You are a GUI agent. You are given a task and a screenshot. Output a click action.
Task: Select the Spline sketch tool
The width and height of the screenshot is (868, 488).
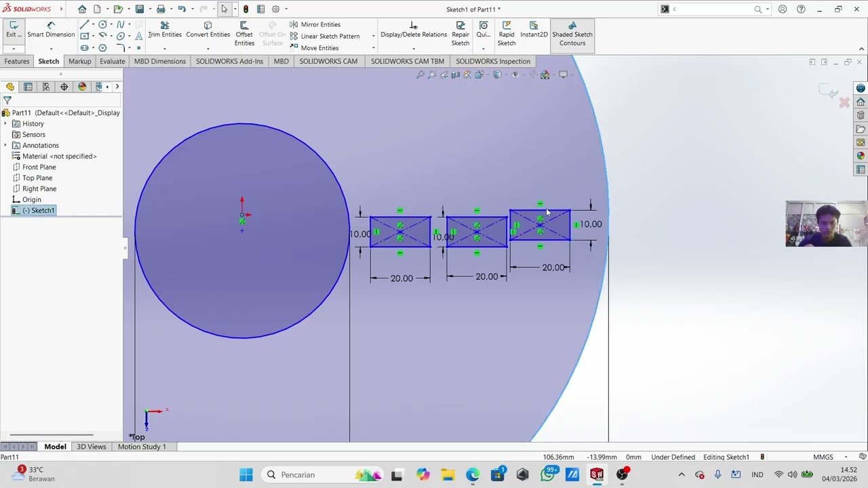(121, 24)
